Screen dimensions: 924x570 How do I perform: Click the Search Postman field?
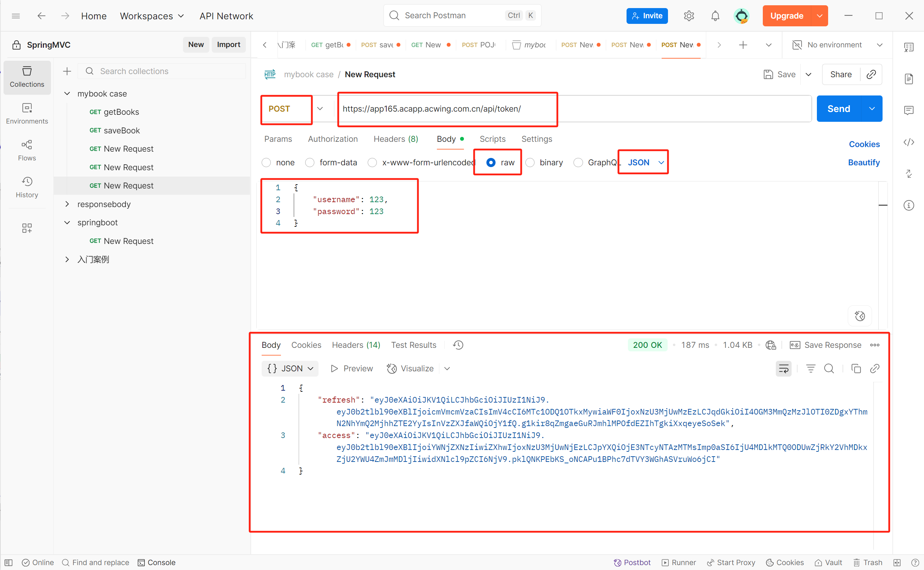[462, 15]
